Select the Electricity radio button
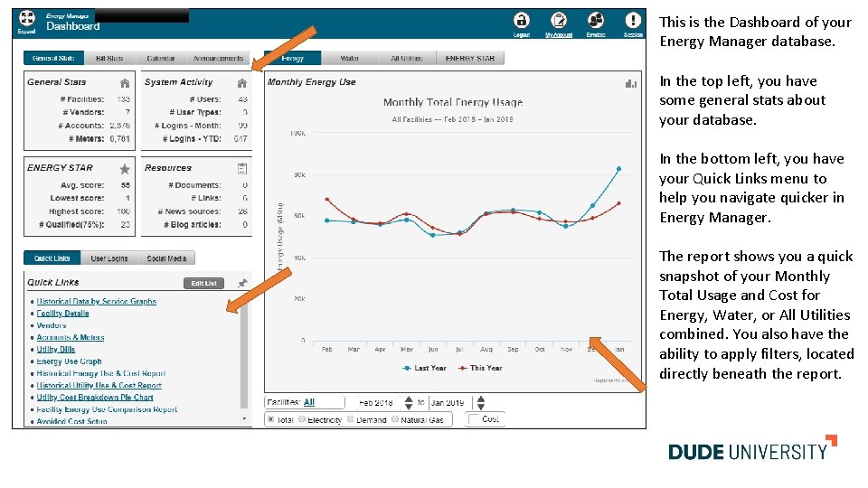This screenshot has width=868, height=488. coord(302,419)
